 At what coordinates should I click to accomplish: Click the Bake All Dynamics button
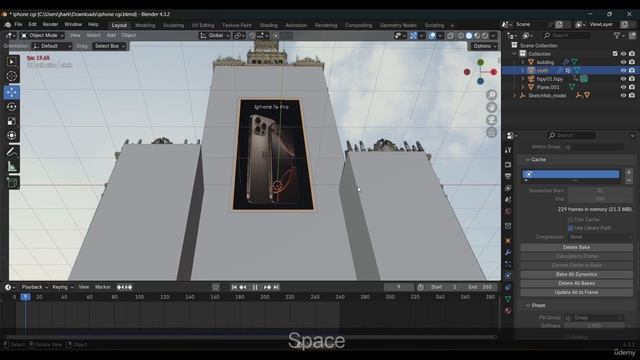576,274
